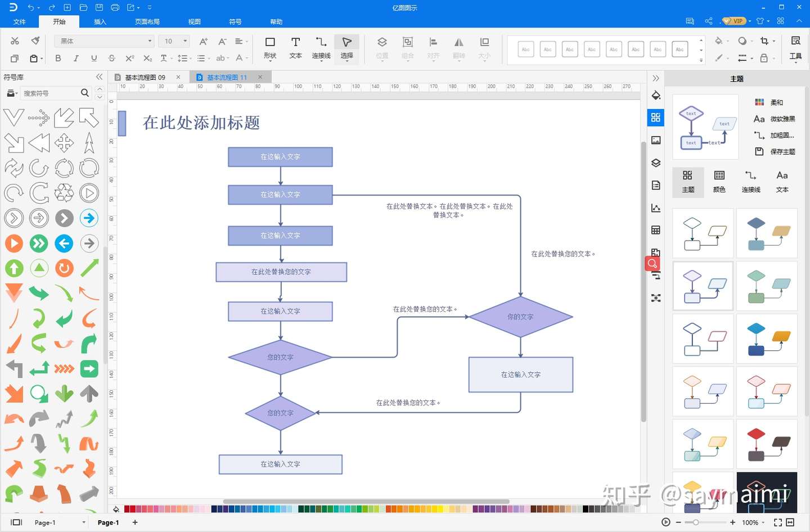This screenshot has width=810, height=532.
Task: Click 保存主题 (Save Theme) option
Action: point(775,151)
